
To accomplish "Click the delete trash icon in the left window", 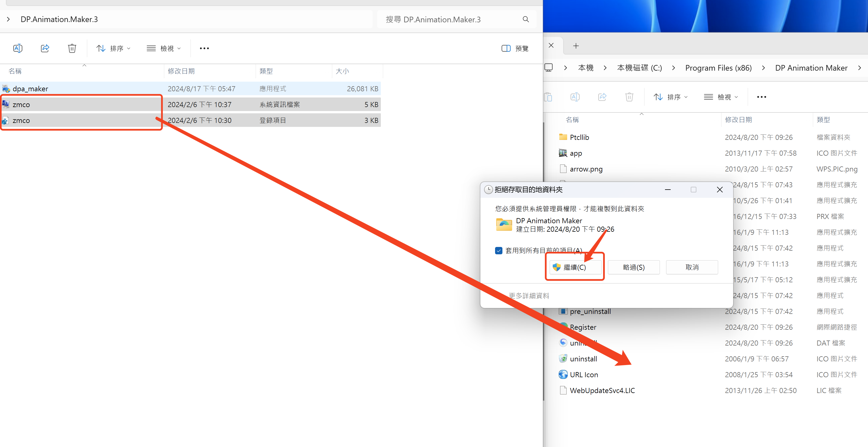I will (x=72, y=48).
